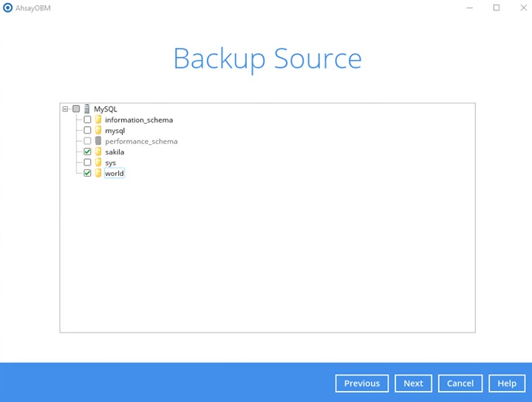
Task: Click the world database icon
Action: [98, 173]
